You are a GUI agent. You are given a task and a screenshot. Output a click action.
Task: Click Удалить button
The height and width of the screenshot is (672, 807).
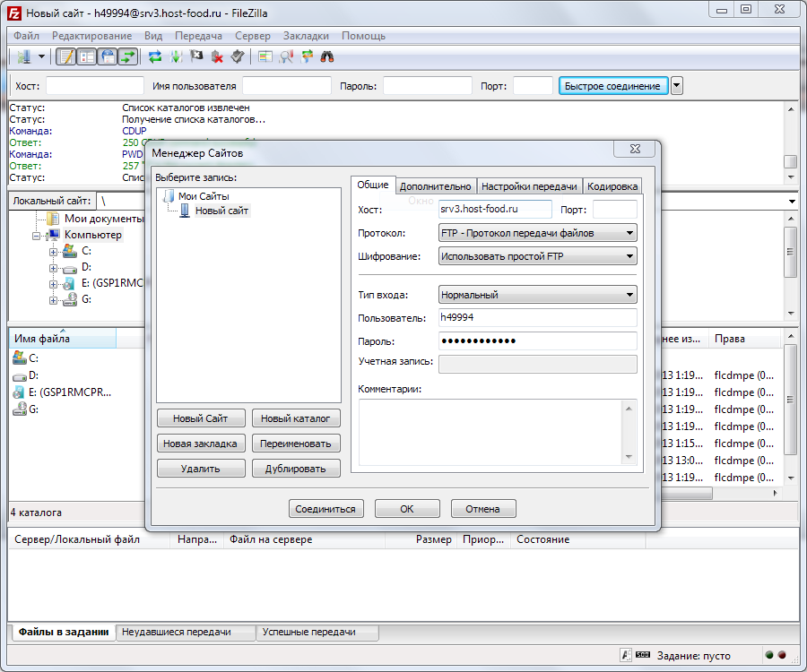click(x=200, y=469)
